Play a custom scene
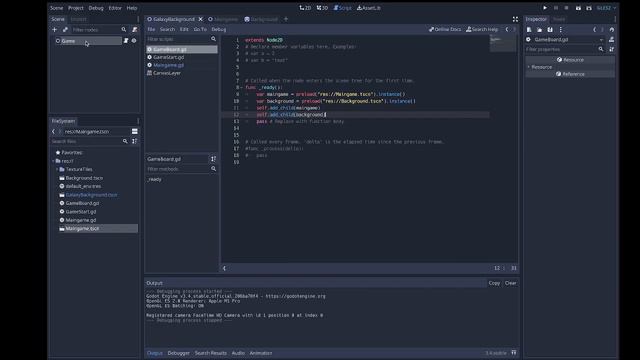The width and height of the screenshot is (640, 360). pos(589,8)
